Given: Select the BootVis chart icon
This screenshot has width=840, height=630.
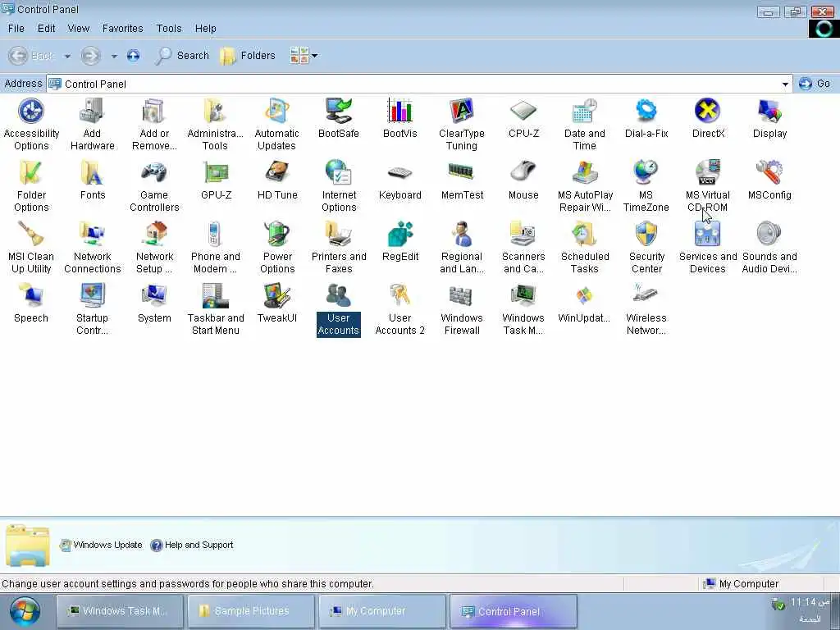Looking at the screenshot, I should pyautogui.click(x=400, y=111).
